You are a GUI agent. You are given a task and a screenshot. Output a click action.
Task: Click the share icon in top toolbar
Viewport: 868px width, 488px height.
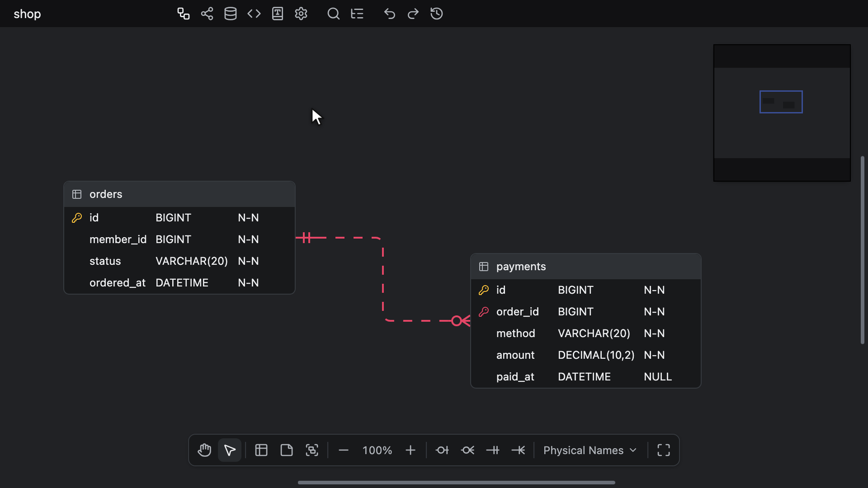(x=207, y=14)
